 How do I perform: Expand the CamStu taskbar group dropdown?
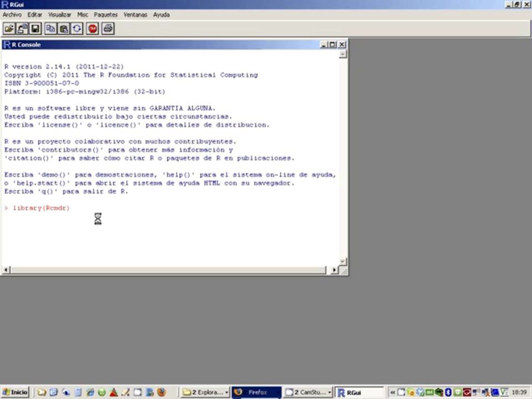[329, 393]
